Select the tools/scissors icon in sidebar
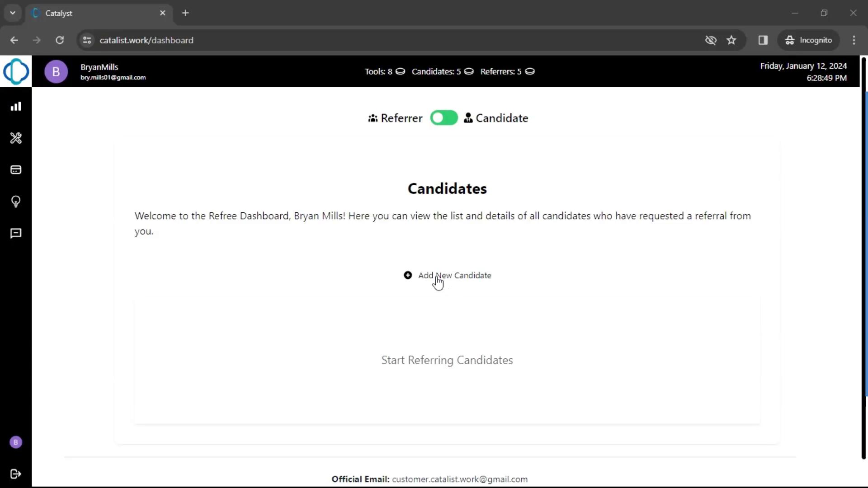The width and height of the screenshot is (868, 488). [x=16, y=138]
